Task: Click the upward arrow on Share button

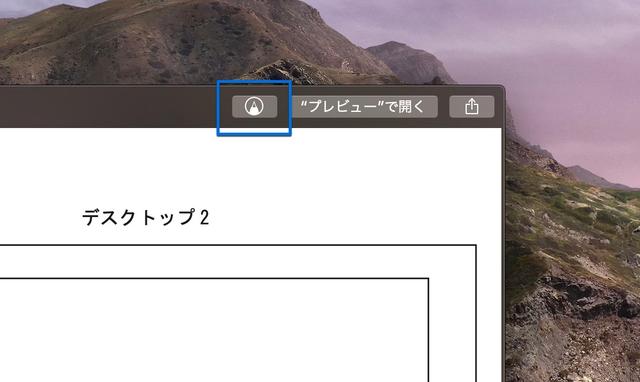Action: [x=471, y=104]
